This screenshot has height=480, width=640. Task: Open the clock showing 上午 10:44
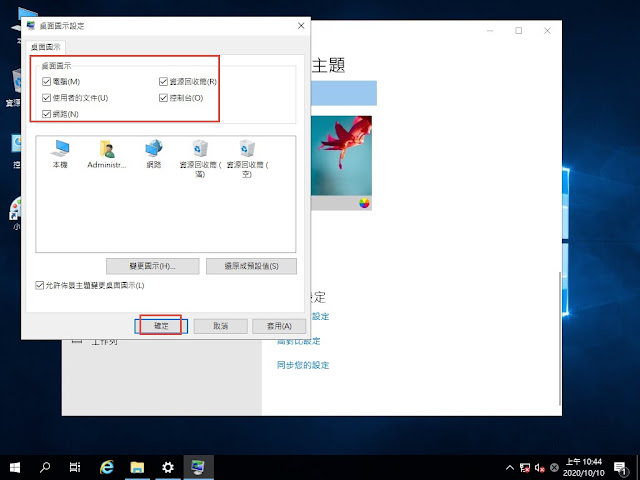(x=583, y=467)
